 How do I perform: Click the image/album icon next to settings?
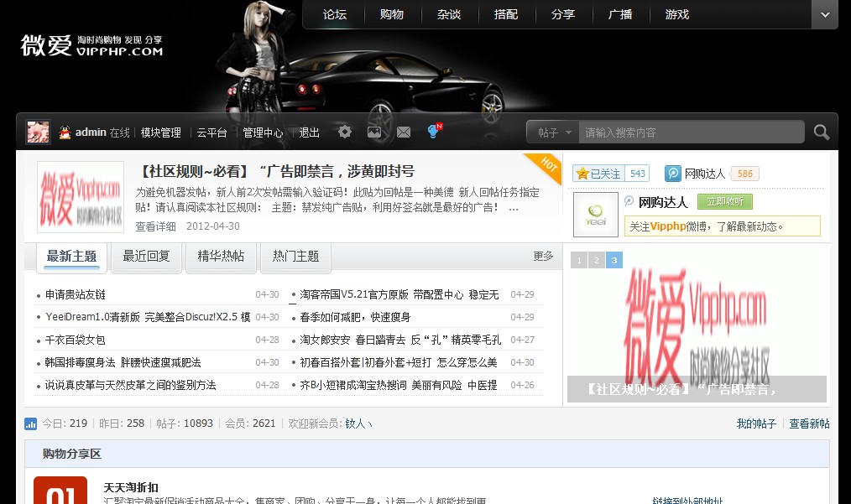pyautogui.click(x=374, y=132)
